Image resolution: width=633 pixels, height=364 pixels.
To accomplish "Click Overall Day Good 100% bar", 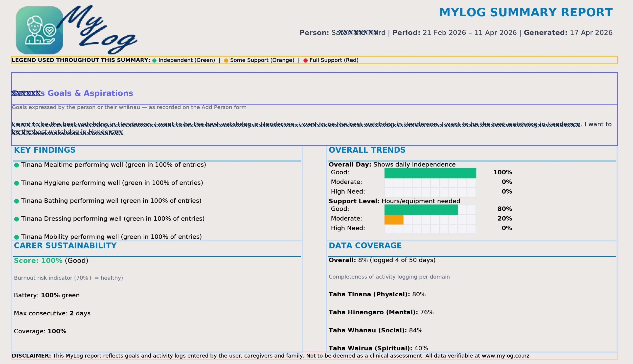I will [x=430, y=173].
